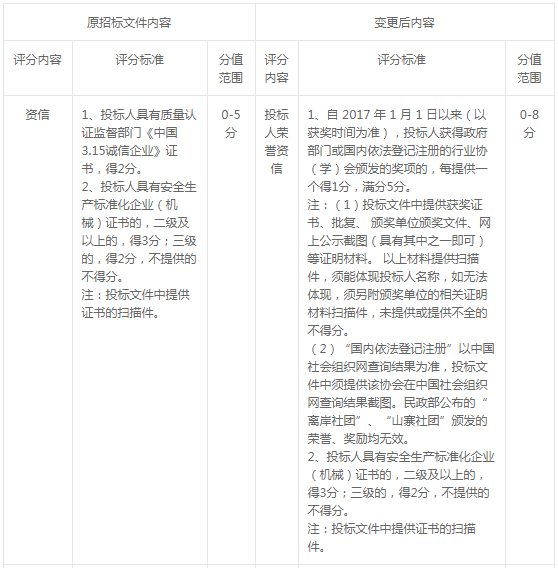Click the left '评分标准' column header

[140, 68]
